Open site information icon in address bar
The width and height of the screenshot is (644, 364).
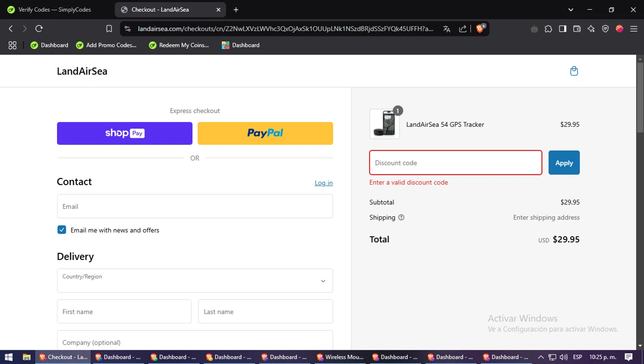point(128,29)
